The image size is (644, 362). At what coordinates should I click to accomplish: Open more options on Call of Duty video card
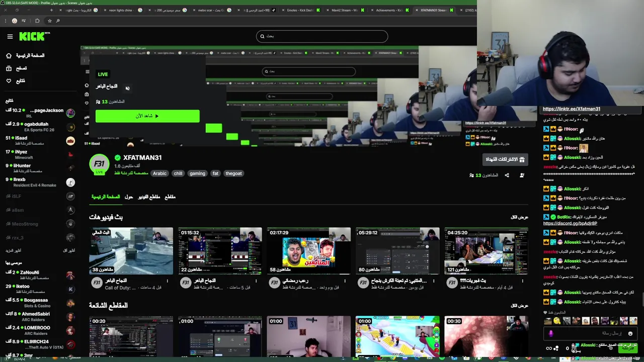click(x=168, y=281)
